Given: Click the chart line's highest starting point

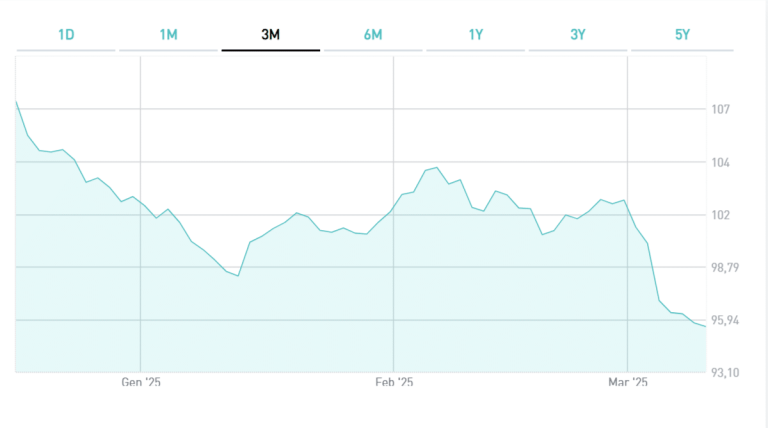Looking at the screenshot, I should 17,102.
